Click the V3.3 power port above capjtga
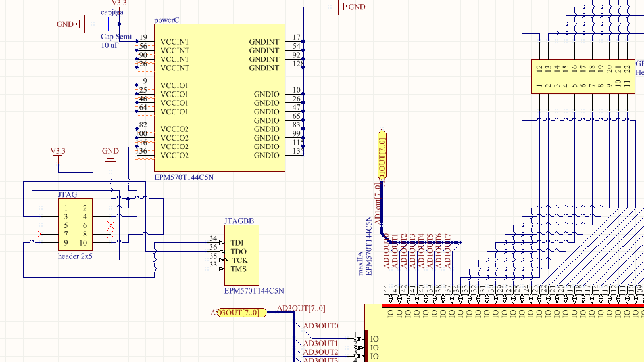The width and height of the screenshot is (644, 362). click(x=119, y=5)
